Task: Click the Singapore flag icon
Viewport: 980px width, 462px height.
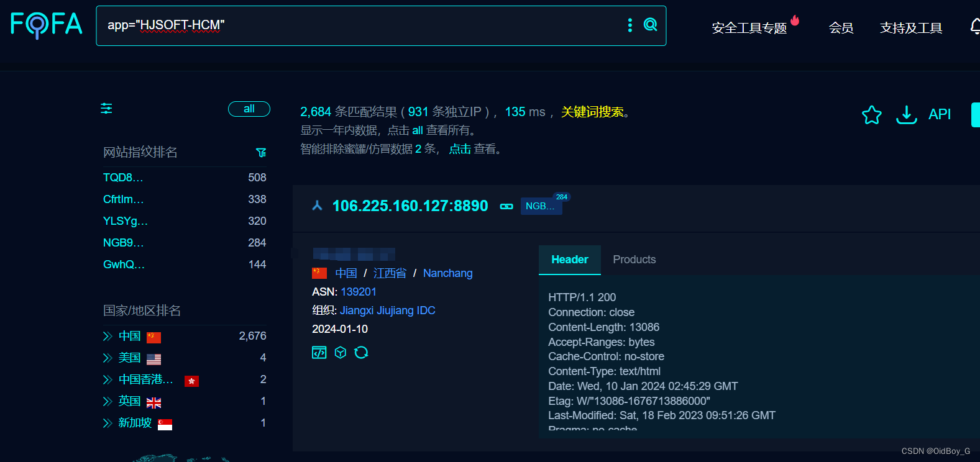Action: [165, 424]
